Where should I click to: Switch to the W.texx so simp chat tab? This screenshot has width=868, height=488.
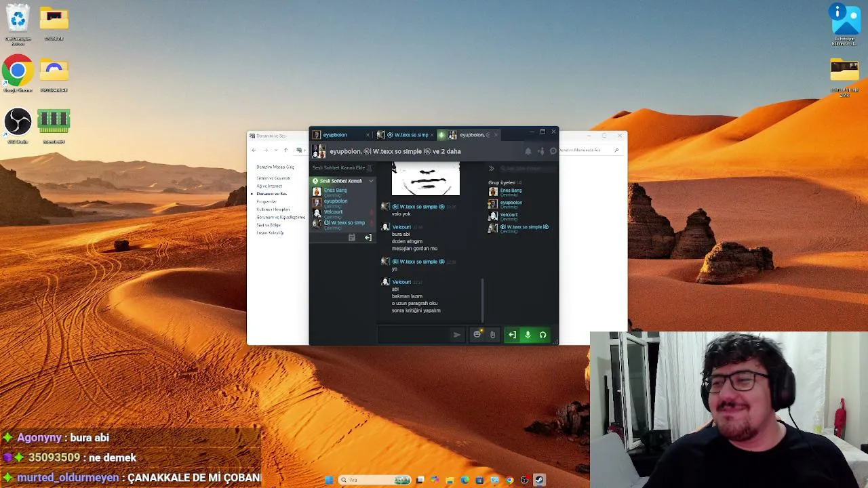tap(407, 135)
